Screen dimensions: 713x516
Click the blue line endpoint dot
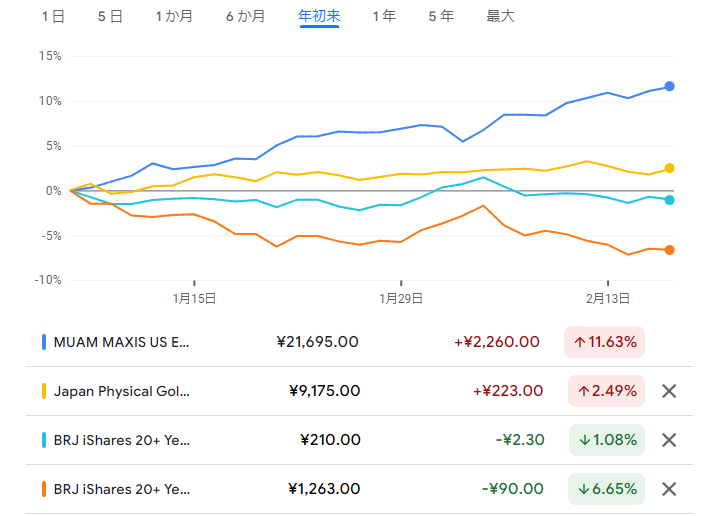[x=669, y=86]
